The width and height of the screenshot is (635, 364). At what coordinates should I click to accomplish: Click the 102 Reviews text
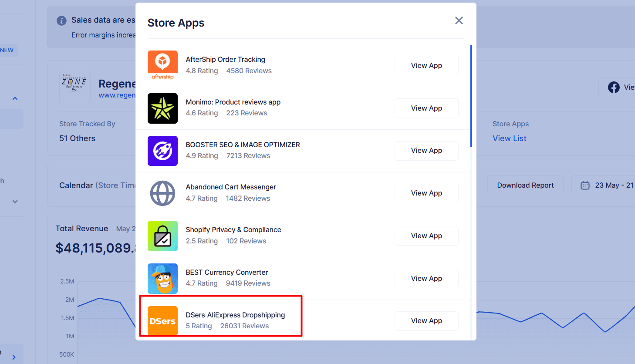[x=246, y=241]
